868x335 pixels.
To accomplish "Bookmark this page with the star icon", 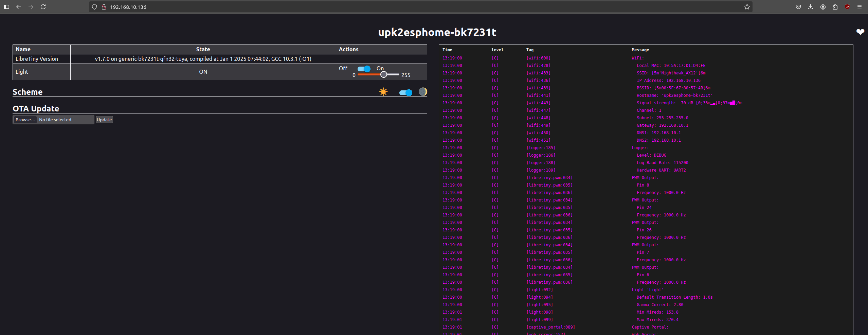I will (747, 7).
